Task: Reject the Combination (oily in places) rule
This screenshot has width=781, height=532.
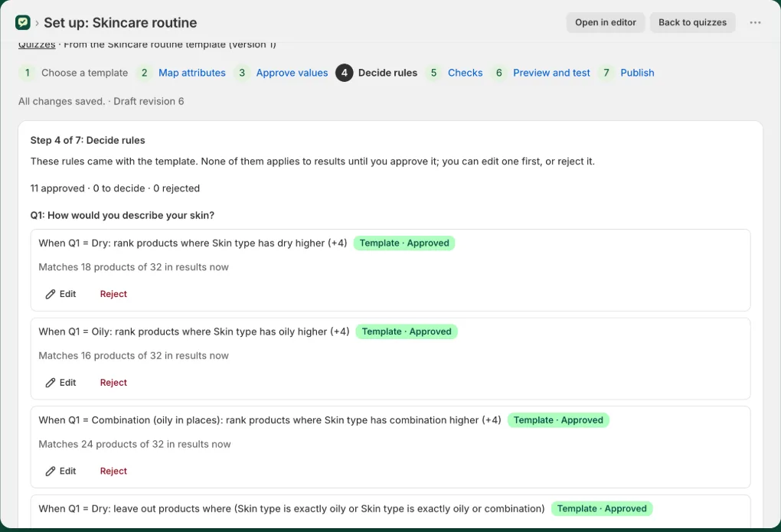Action: coord(113,472)
